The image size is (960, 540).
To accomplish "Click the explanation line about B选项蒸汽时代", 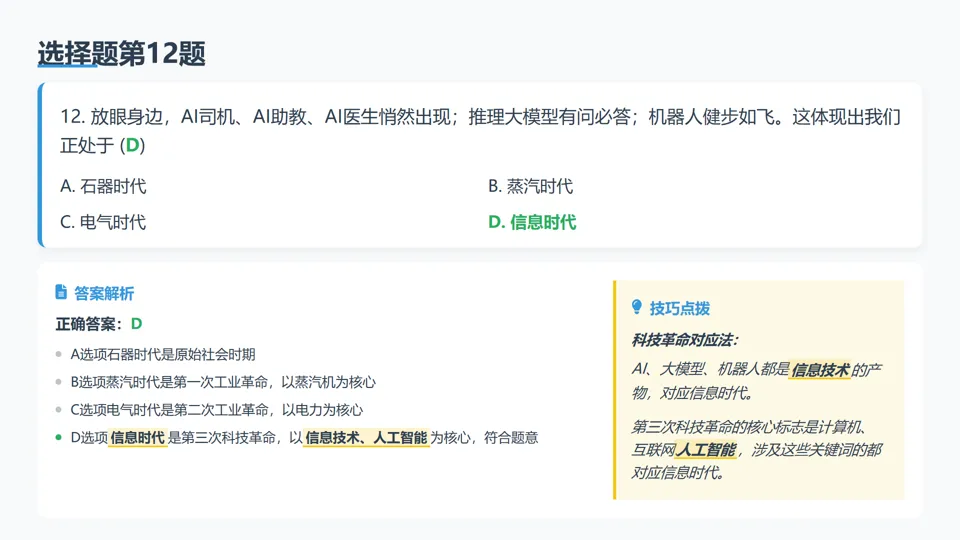I will (223, 382).
